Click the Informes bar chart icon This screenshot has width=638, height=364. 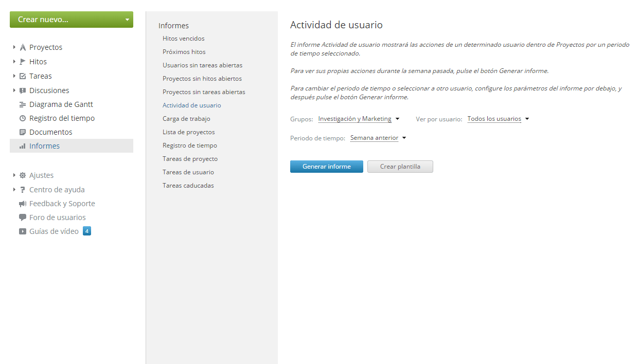click(x=23, y=146)
